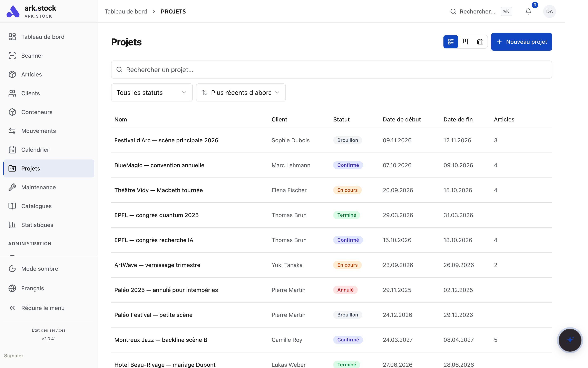Open Mouvements in sidebar
Image resolution: width=588 pixels, height=368 pixels.
(49, 131)
